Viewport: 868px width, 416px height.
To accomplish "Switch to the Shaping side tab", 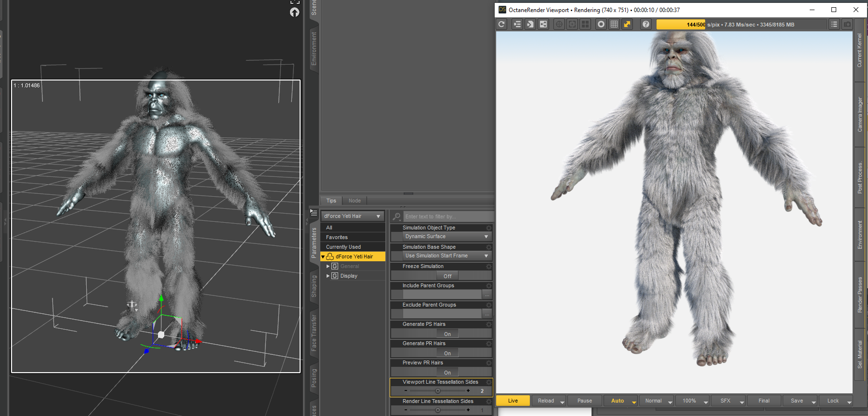I will coord(314,286).
